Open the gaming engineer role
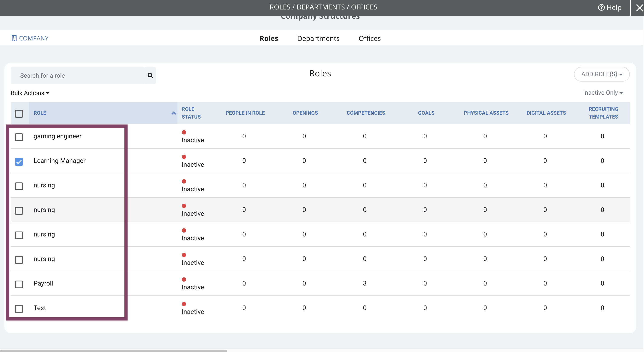 coord(58,136)
